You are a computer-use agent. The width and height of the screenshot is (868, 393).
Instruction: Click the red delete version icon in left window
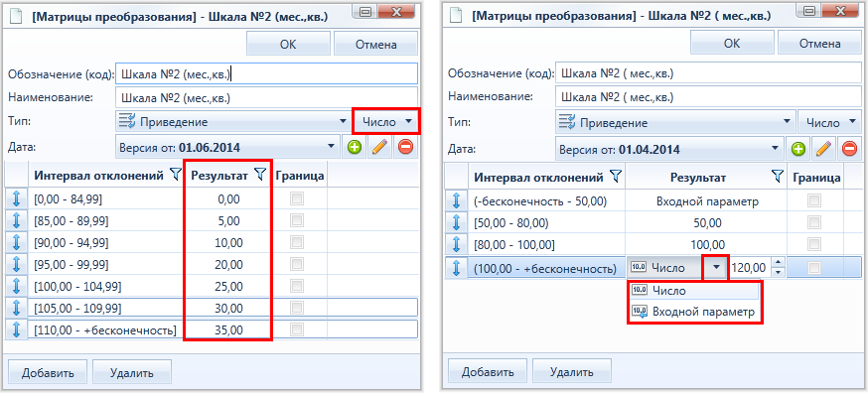[x=405, y=148]
